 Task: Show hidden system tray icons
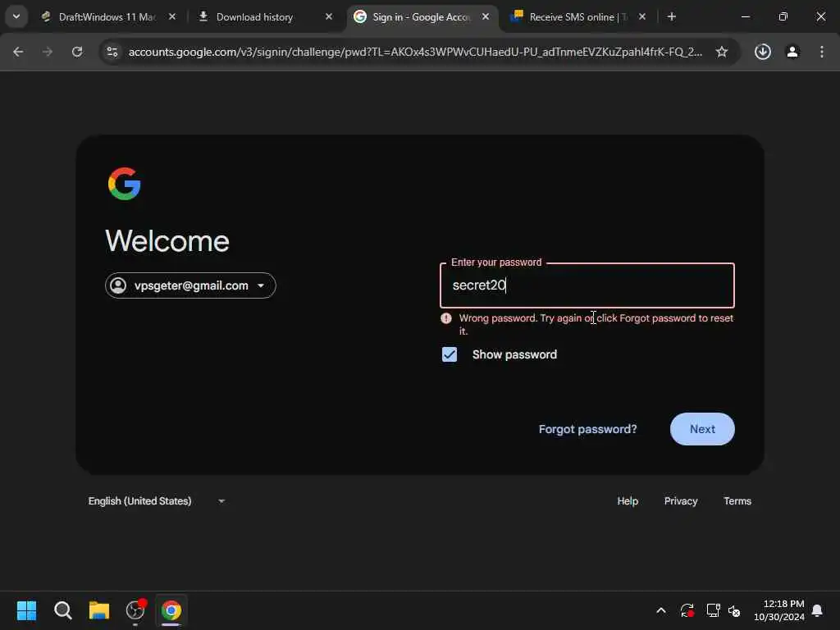click(661, 610)
